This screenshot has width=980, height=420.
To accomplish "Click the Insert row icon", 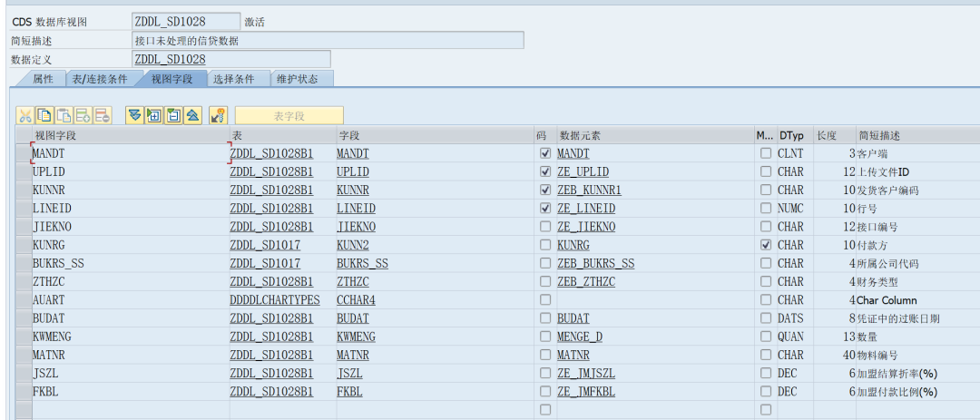I will pos(83,115).
